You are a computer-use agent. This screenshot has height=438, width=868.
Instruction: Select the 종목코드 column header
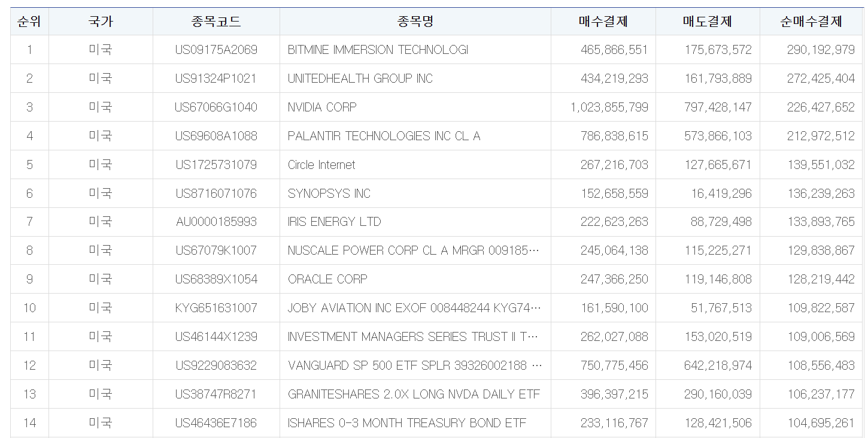pos(216,22)
